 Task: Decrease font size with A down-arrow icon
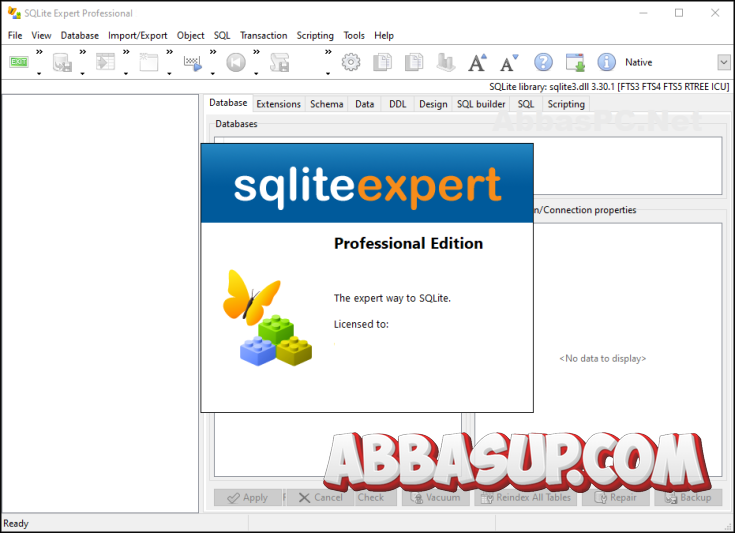[x=509, y=62]
